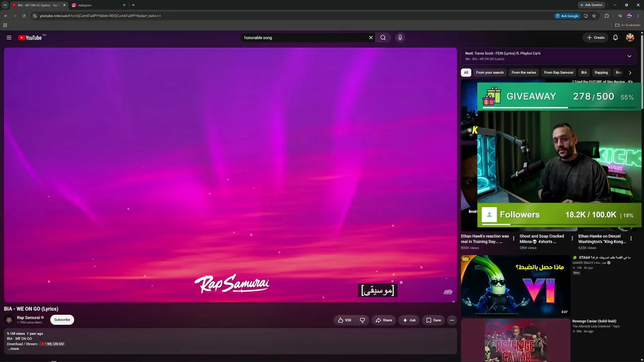Click the magnifier search button
Screen dimensions: 644x362
click(x=383, y=38)
